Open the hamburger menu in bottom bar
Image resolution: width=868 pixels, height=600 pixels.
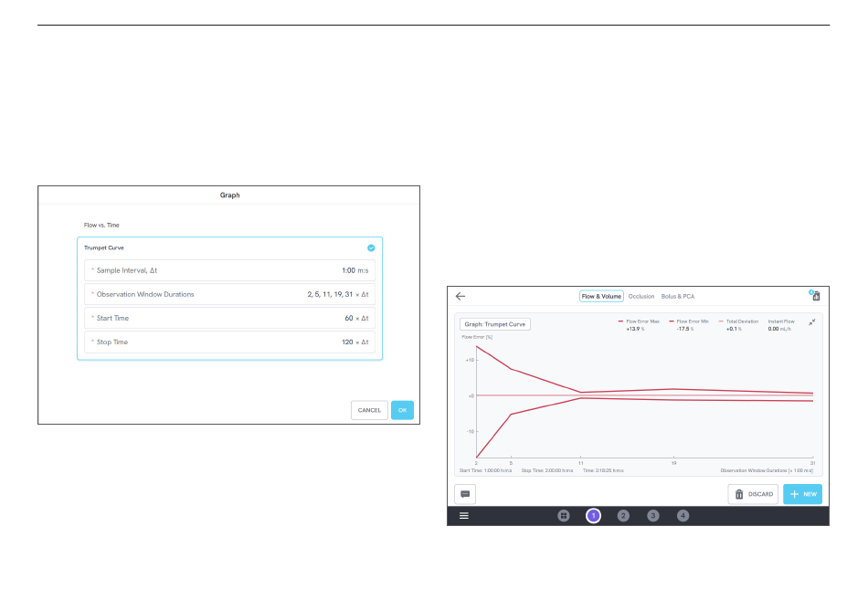coord(464,516)
